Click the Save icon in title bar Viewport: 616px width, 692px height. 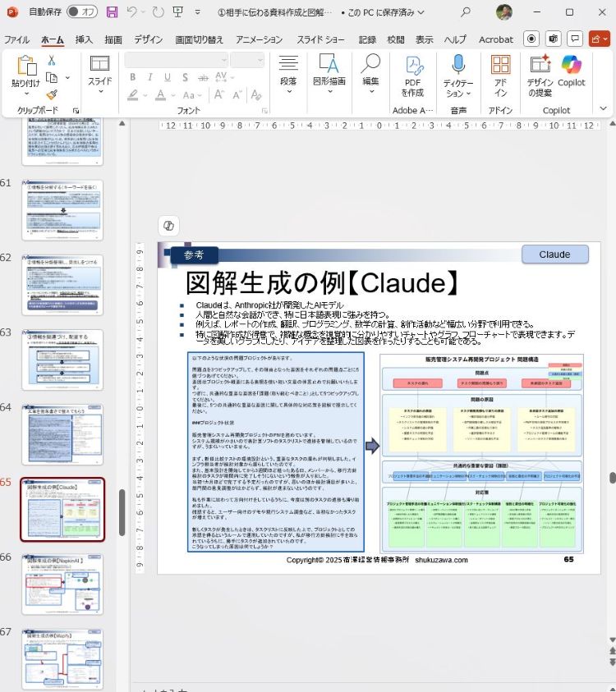point(113,12)
